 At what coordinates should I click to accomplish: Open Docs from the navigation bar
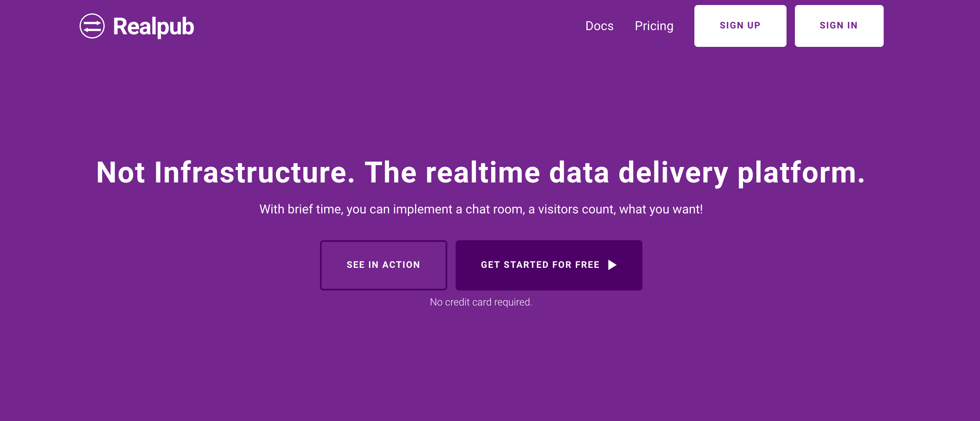pyautogui.click(x=600, y=26)
